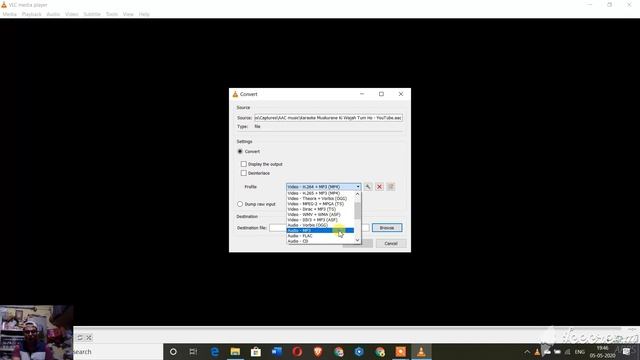Click profile list scroll down arrow

pyautogui.click(x=358, y=240)
